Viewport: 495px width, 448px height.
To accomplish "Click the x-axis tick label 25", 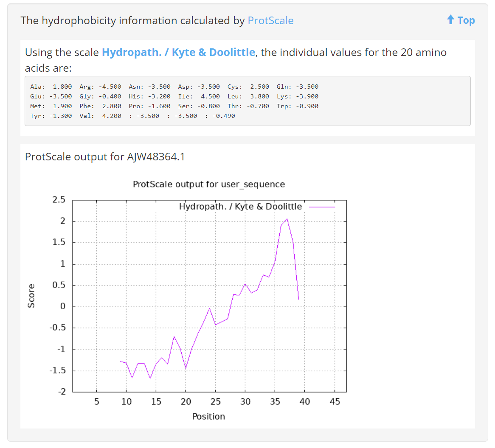I will point(215,402).
